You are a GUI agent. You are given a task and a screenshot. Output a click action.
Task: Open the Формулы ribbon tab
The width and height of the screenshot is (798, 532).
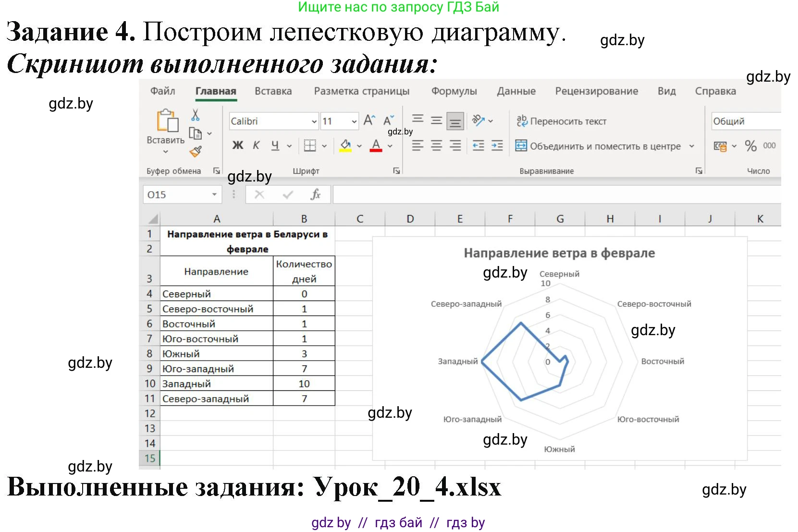tap(454, 90)
